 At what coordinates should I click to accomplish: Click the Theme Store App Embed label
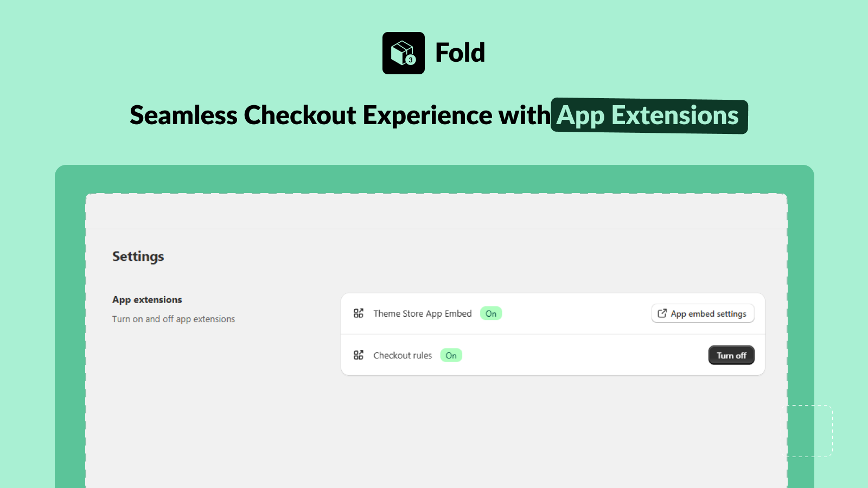coord(423,313)
